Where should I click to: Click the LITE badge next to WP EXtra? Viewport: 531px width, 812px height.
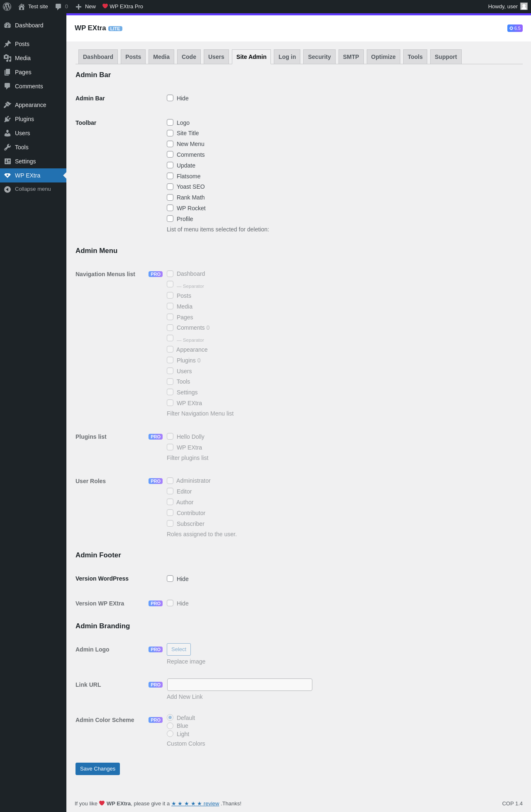tap(115, 29)
